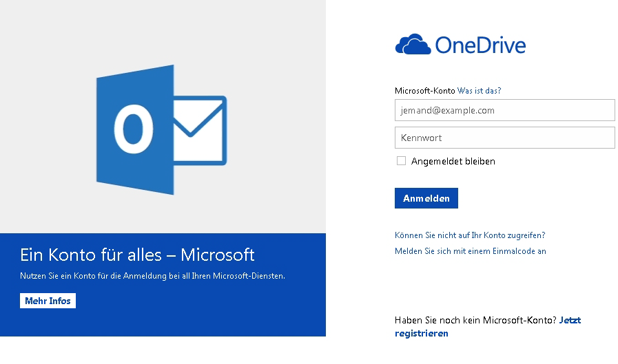Click the white envelope in the Outlook logo
Screen dimensions: 618x364
coord(199,130)
